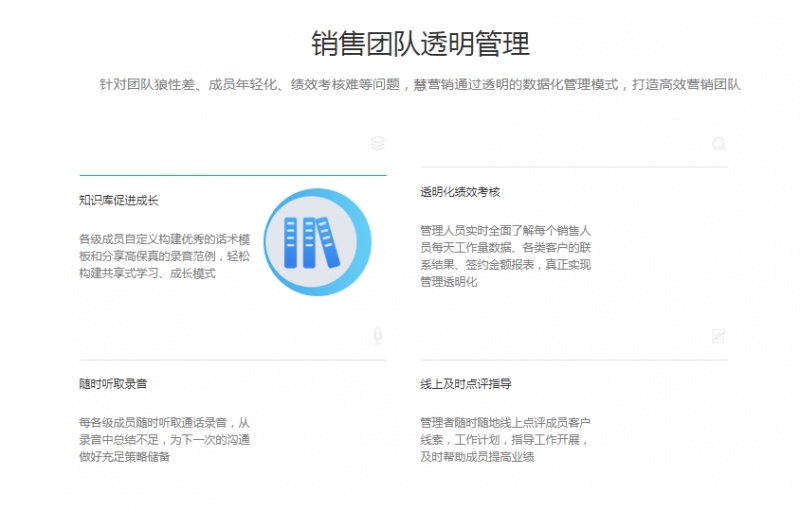The height and width of the screenshot is (511, 800).
Task: Click the microphone icon above 随时听取录音
Action: tap(378, 336)
